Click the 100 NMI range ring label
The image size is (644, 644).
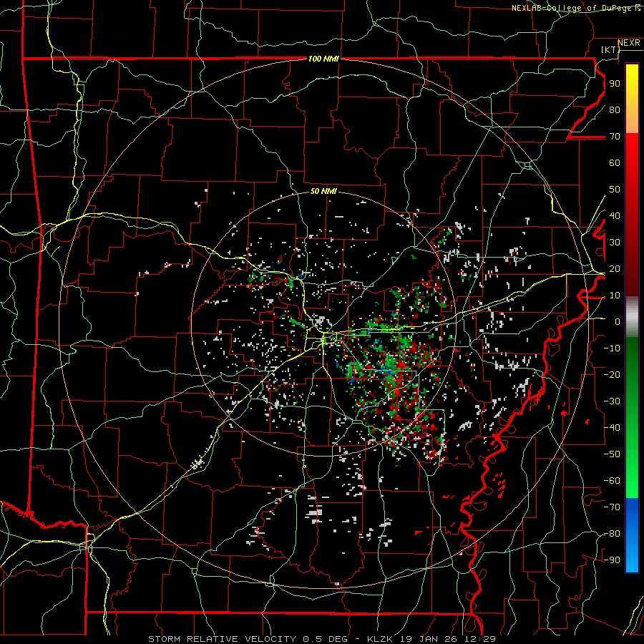[x=323, y=59]
